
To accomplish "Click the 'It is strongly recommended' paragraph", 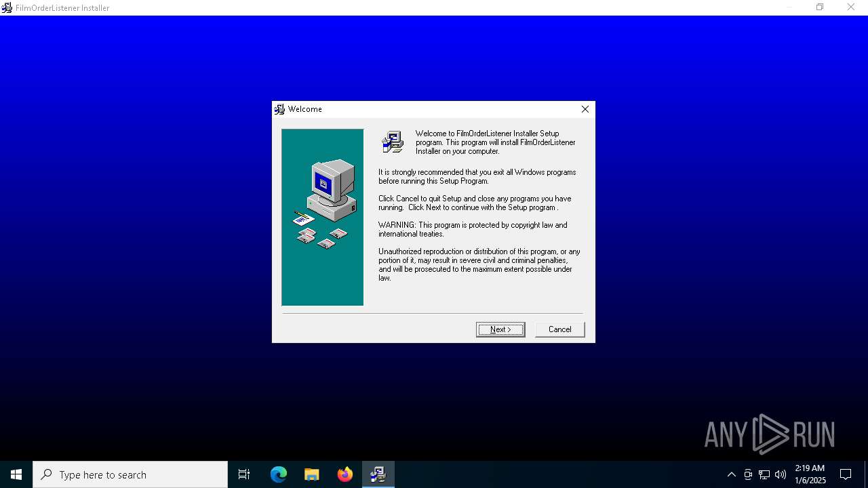I will click(477, 176).
